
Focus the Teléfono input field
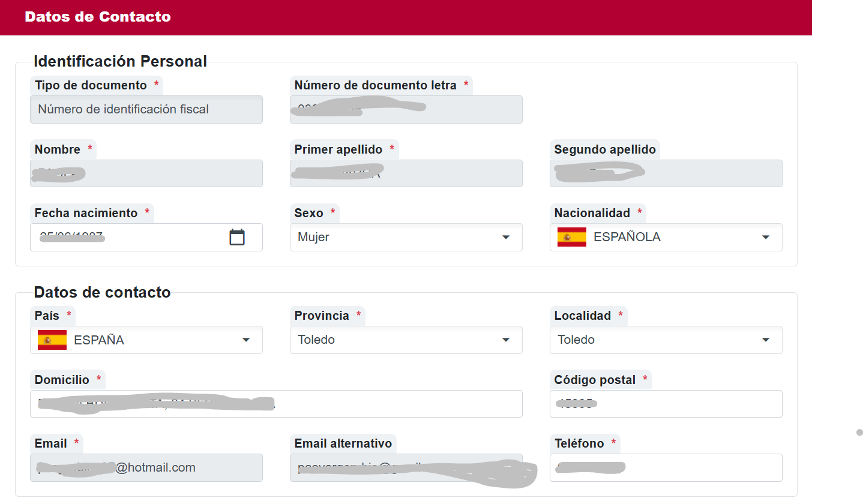666,467
